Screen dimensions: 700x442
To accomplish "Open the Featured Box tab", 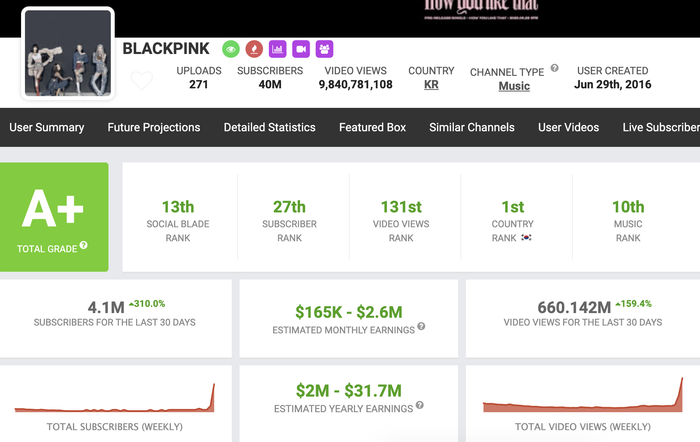I will tap(372, 127).
